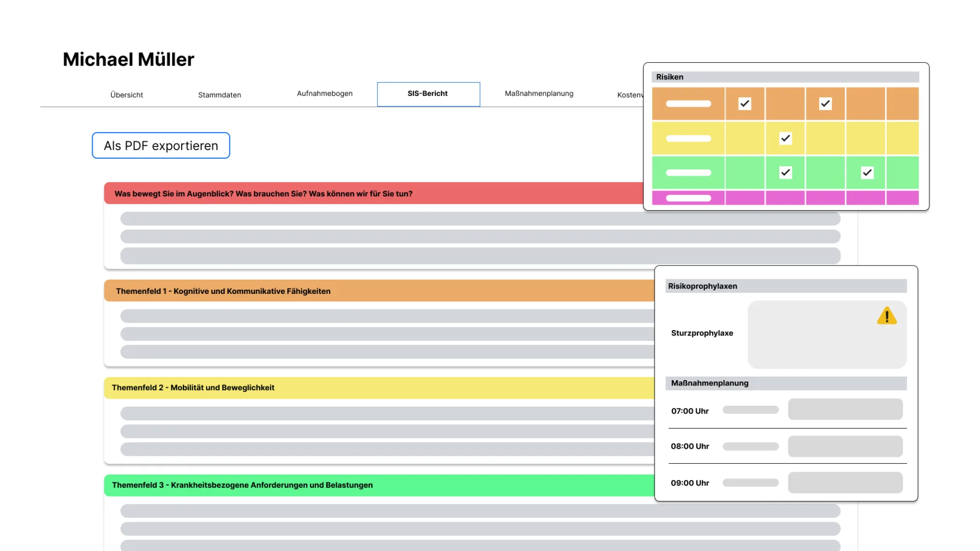Click the Sturzprophylaxe label

(x=702, y=333)
